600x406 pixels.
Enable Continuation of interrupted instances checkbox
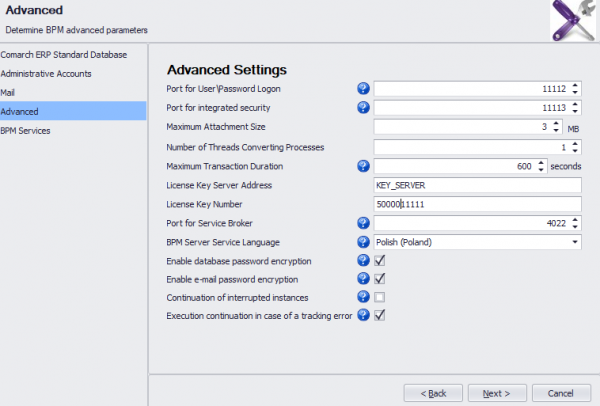coord(380,297)
